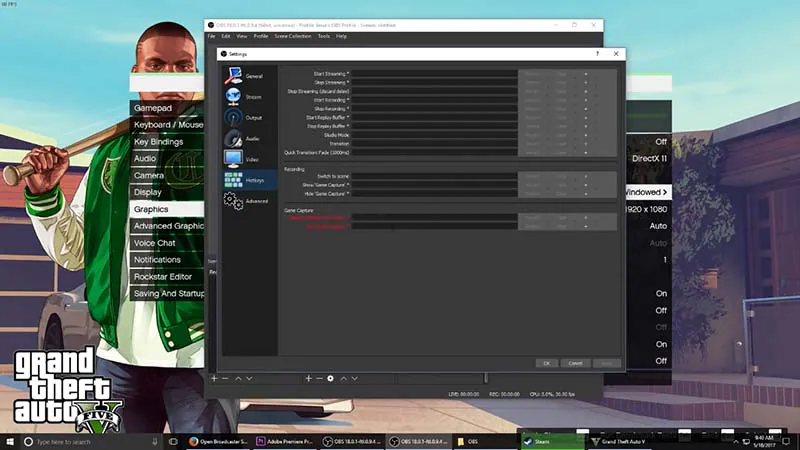
Task: Click the Apply button in Settings
Action: click(607, 363)
